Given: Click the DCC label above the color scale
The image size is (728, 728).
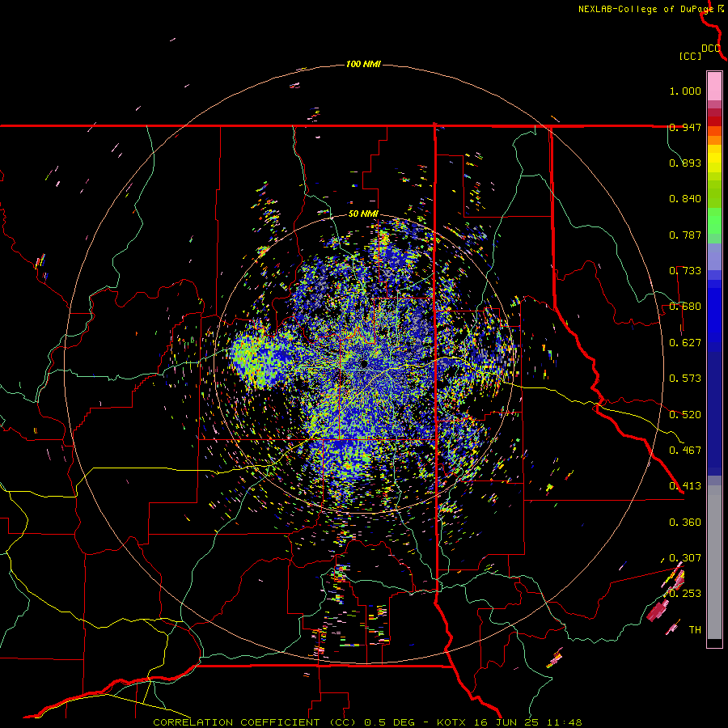Looking at the screenshot, I should 711,49.
